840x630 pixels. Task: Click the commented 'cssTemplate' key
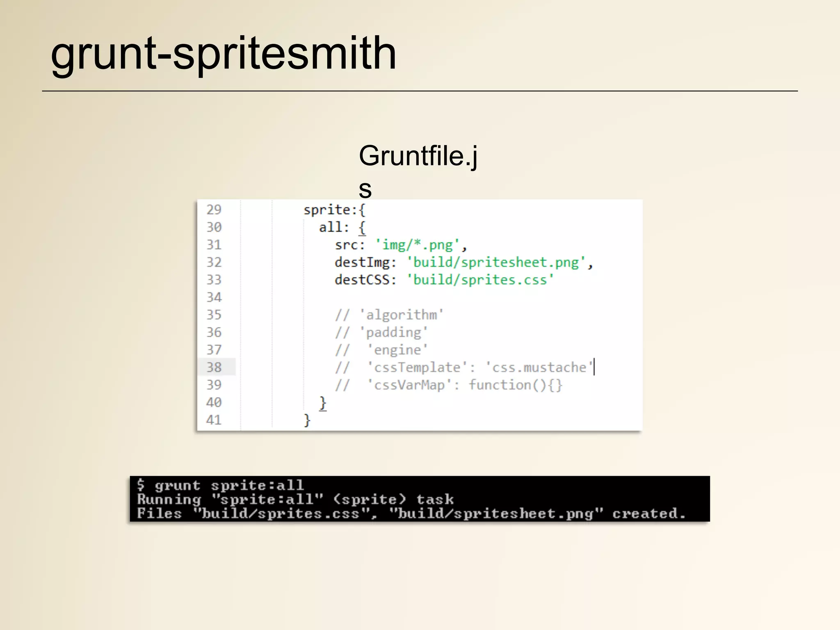click(418, 368)
